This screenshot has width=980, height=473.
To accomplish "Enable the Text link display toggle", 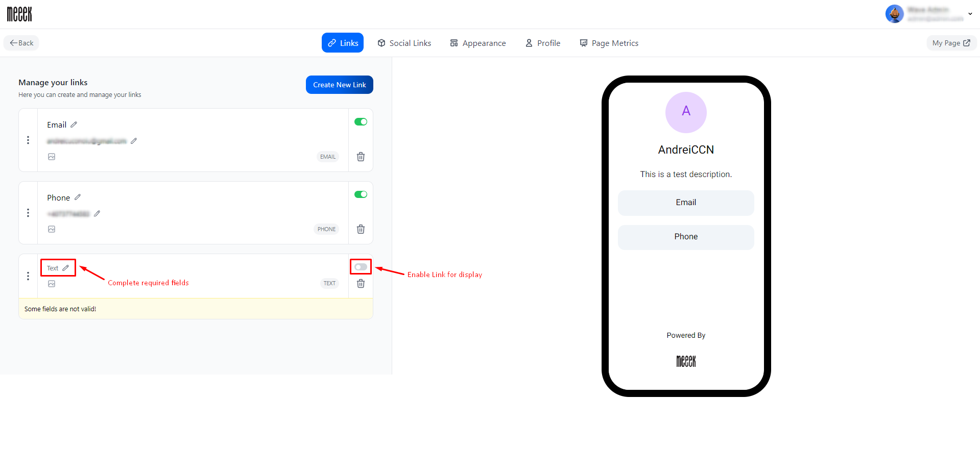I will (361, 266).
